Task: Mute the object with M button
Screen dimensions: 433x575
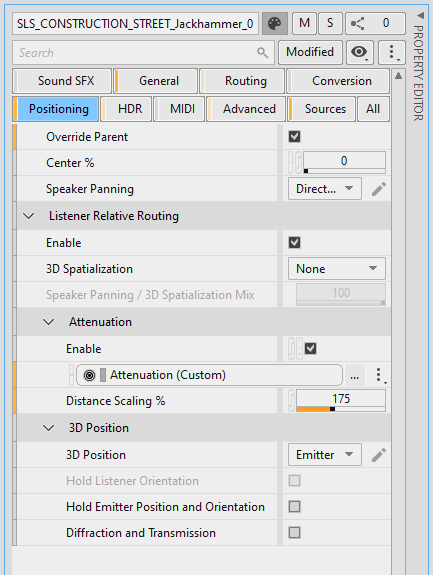Action: click(304, 24)
